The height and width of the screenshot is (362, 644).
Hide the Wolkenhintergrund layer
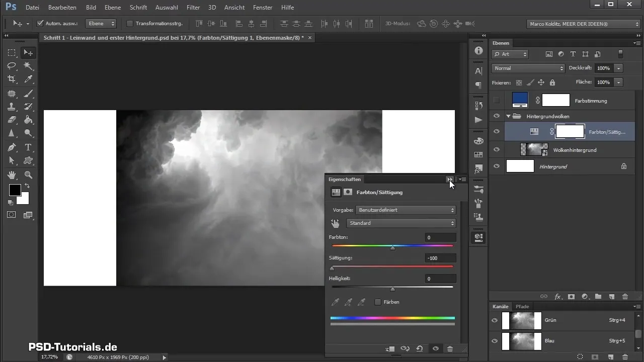pyautogui.click(x=497, y=149)
